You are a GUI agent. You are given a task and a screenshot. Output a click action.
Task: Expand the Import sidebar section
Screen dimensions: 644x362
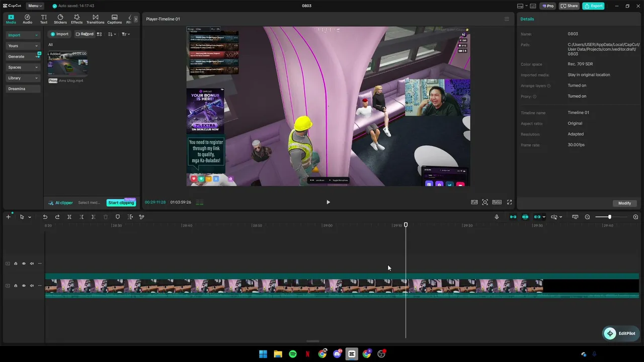pyautogui.click(x=23, y=35)
